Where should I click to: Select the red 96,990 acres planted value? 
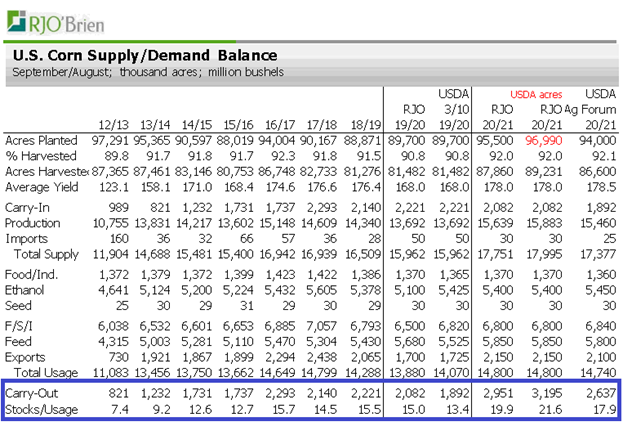pyautogui.click(x=539, y=141)
